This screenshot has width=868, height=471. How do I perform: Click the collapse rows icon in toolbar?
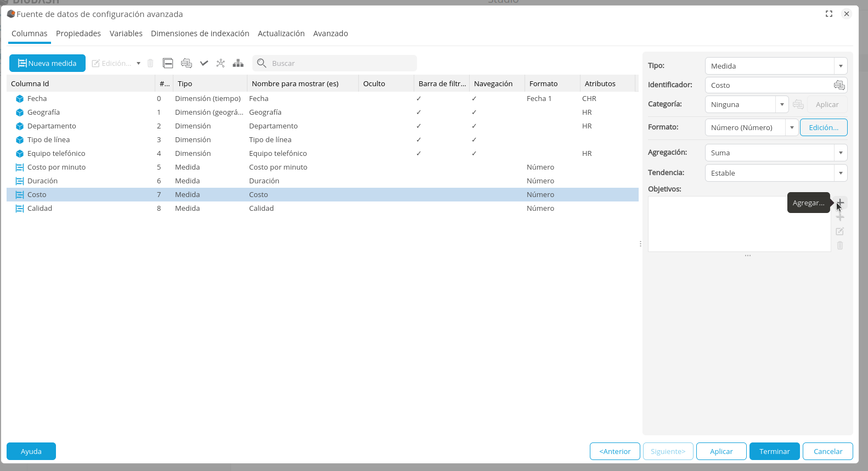[x=168, y=63]
